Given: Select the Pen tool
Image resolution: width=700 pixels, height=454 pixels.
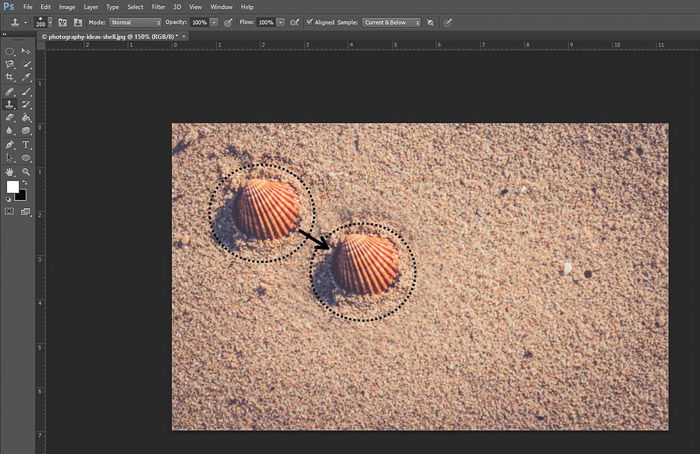Looking at the screenshot, I should coord(9,145).
